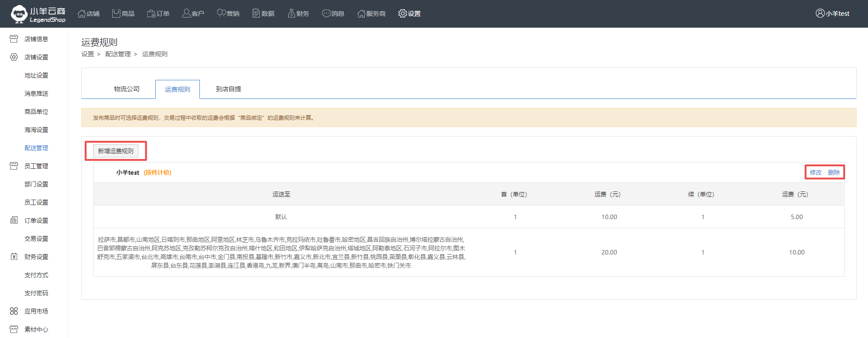Click the 小羊test user account icon

820,14
